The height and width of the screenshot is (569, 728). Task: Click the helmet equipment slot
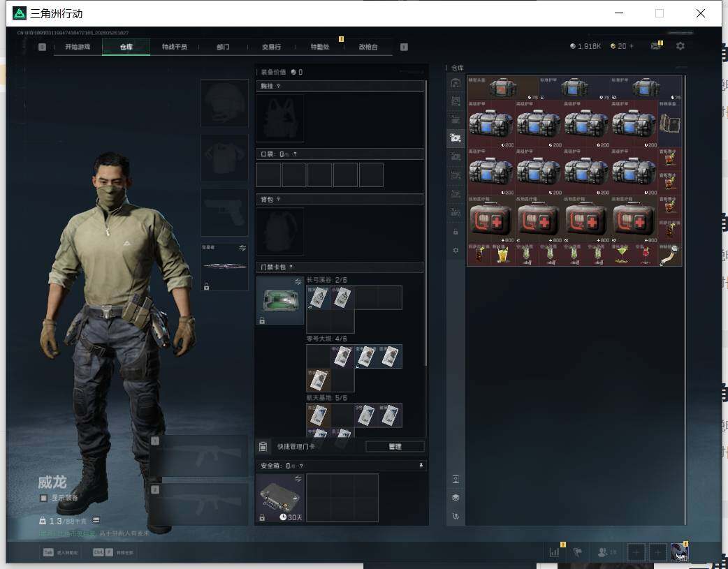click(x=224, y=102)
